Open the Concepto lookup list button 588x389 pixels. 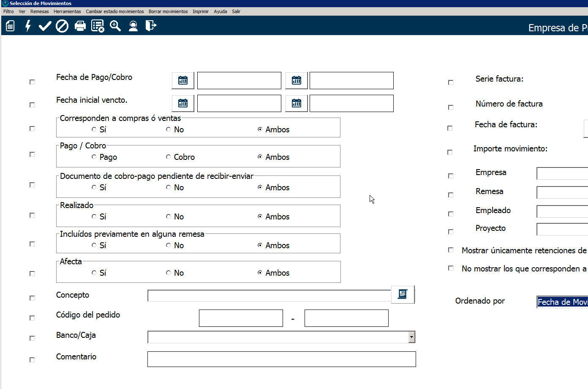click(403, 294)
